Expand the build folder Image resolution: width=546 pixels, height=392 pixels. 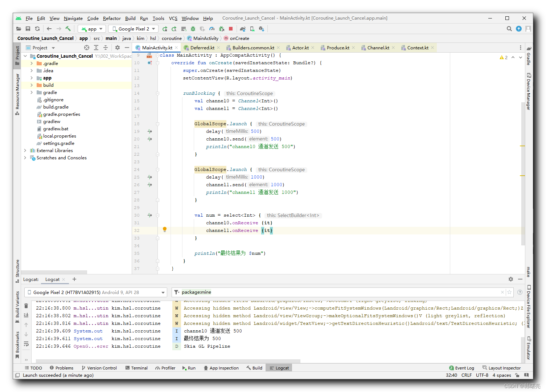(x=32, y=85)
